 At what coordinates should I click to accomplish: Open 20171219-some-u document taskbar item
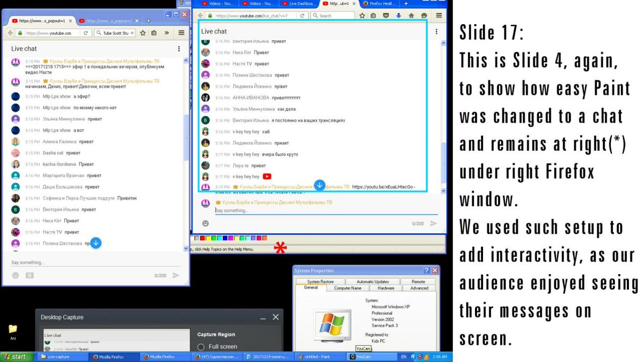(268, 357)
